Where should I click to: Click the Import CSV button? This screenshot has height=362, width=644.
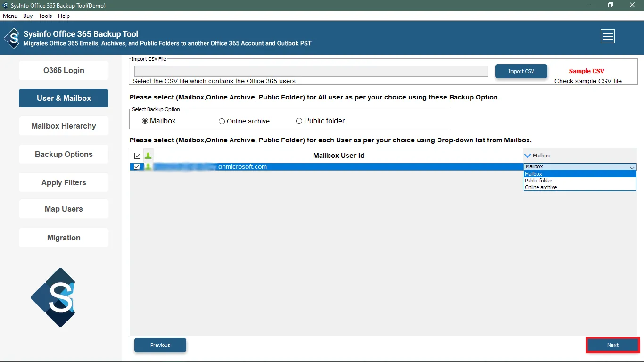click(521, 71)
